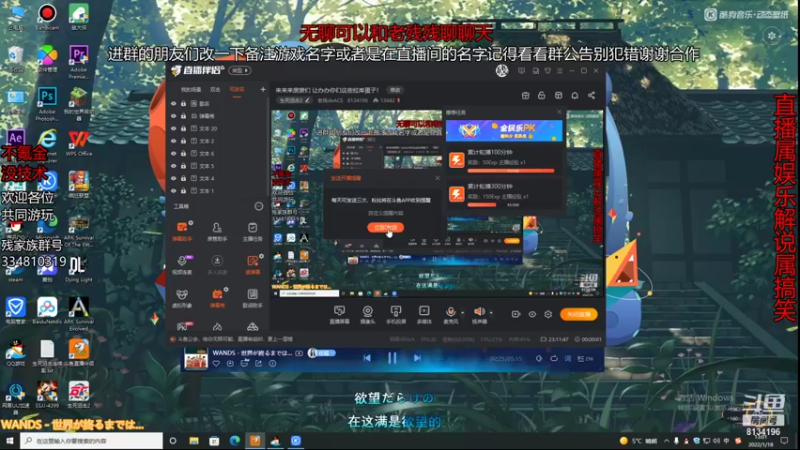
Task: Mute the 麦克风 microphone icon
Action: [x=451, y=312]
